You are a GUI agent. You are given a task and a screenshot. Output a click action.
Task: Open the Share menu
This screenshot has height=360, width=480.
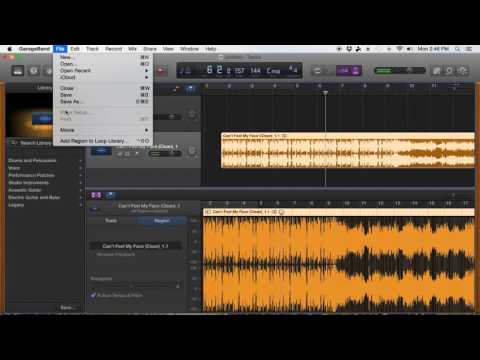(150, 49)
